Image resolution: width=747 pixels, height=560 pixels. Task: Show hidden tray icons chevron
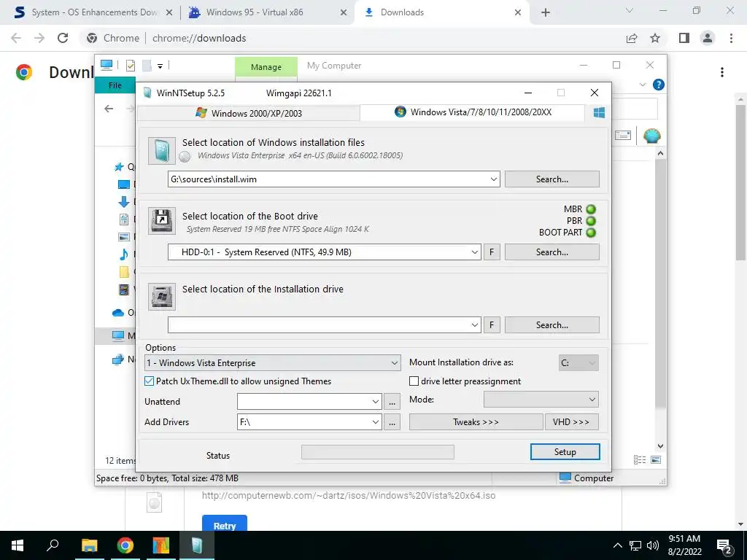(x=617, y=545)
